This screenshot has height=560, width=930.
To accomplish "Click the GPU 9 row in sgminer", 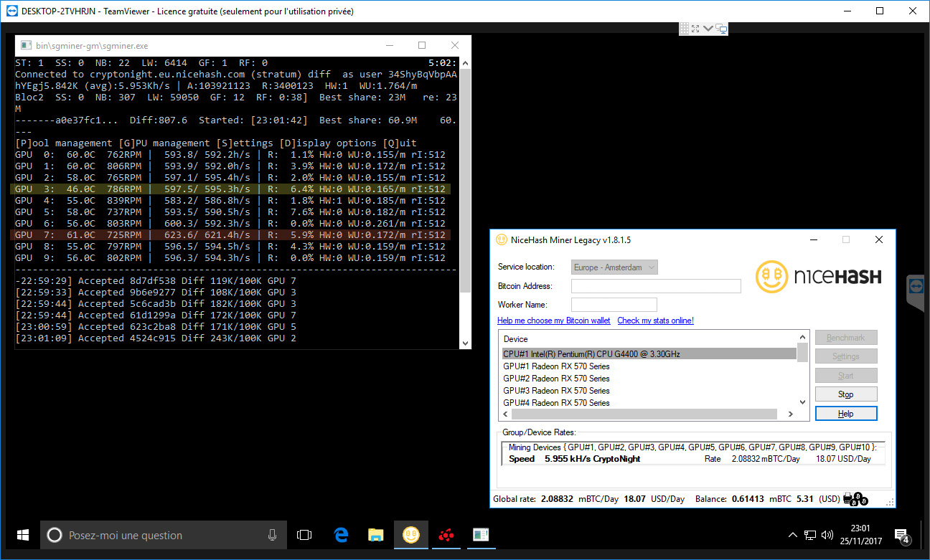I will pos(230,258).
